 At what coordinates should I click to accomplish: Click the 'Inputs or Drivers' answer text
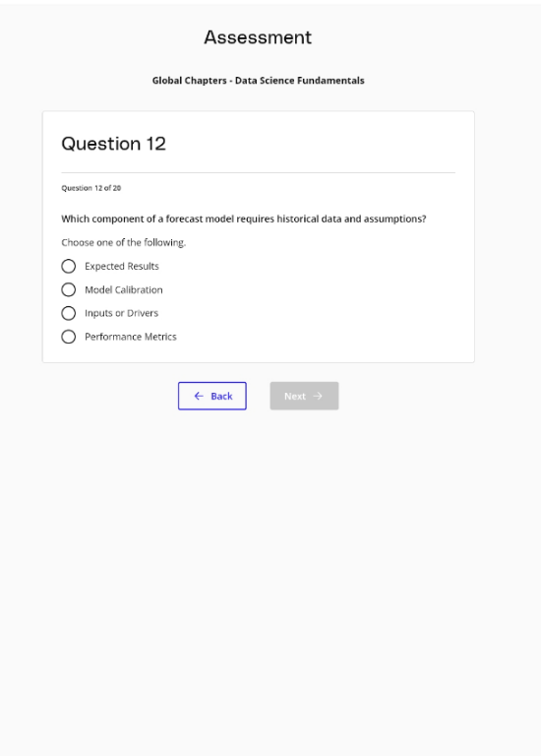pyautogui.click(x=121, y=313)
